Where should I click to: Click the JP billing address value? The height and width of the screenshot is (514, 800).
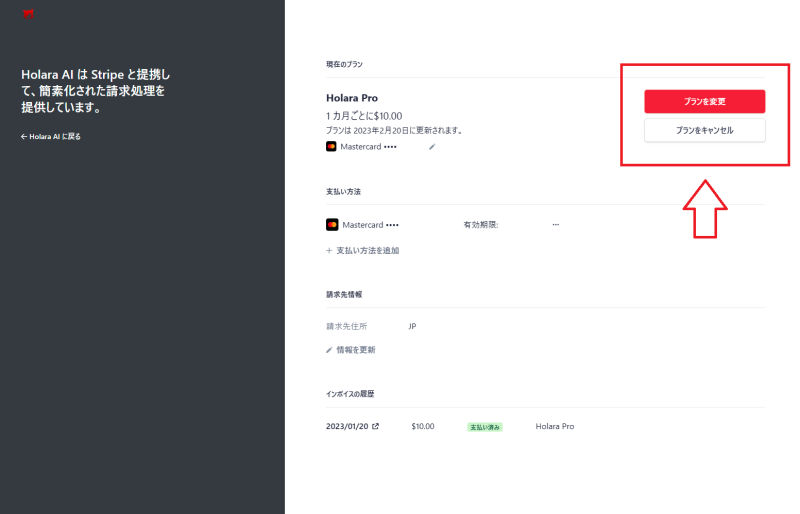pos(412,326)
